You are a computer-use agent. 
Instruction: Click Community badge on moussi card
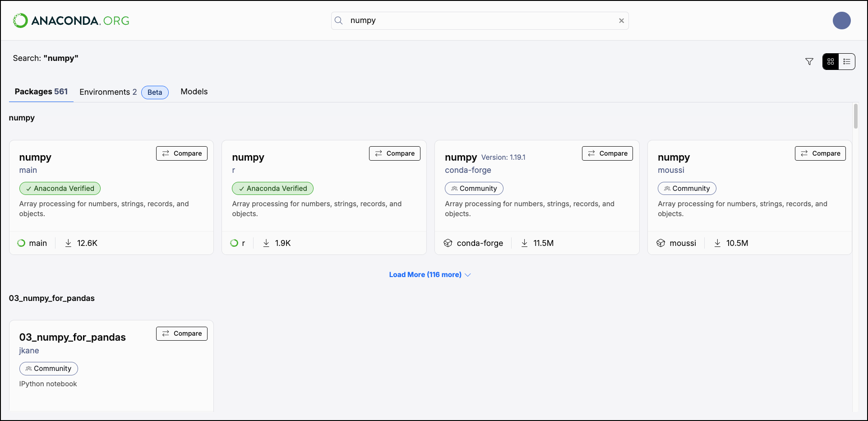[x=687, y=189]
